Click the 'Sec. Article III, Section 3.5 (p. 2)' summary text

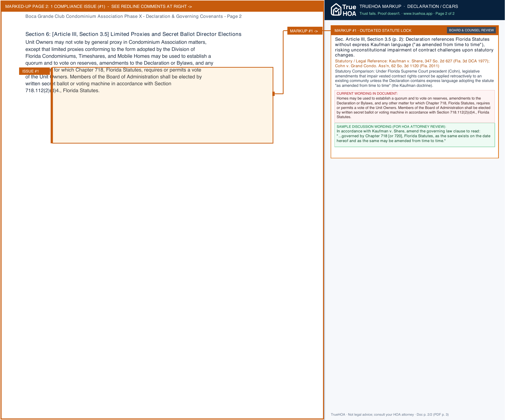click(414, 47)
